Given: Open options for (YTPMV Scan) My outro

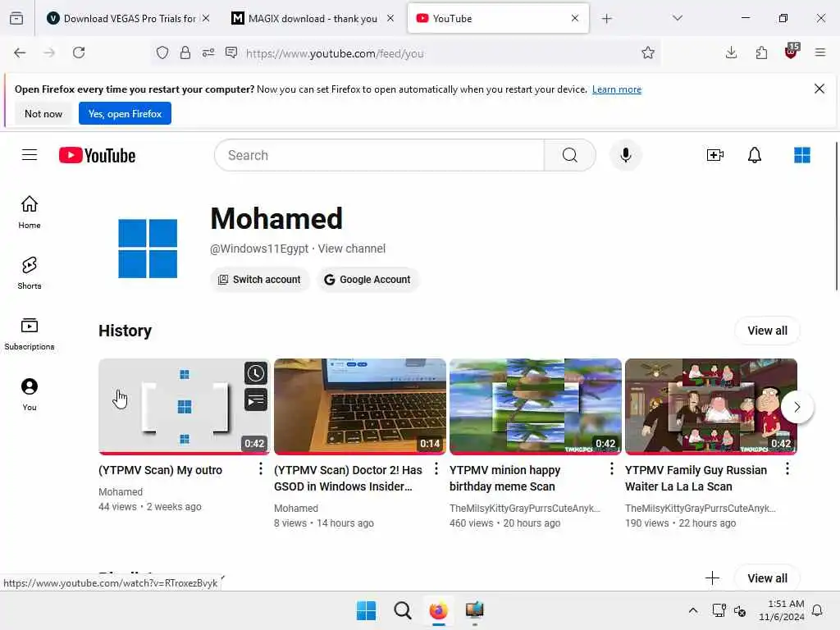Looking at the screenshot, I should click(260, 468).
